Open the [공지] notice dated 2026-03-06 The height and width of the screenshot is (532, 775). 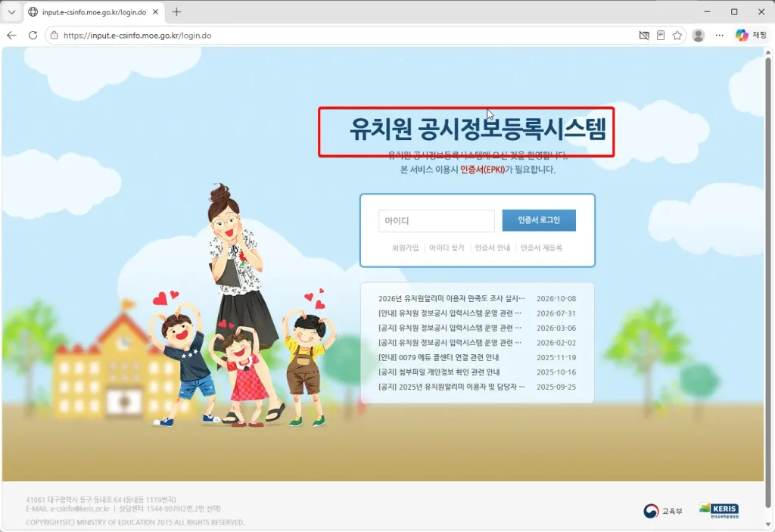[450, 328]
